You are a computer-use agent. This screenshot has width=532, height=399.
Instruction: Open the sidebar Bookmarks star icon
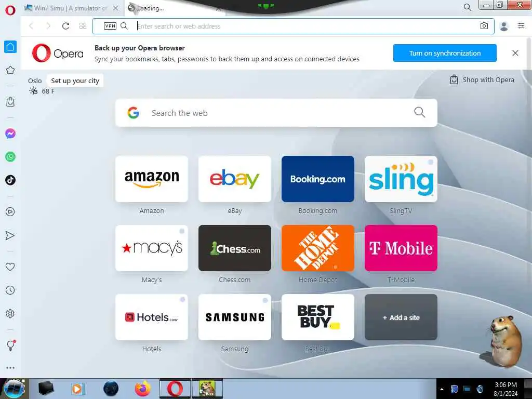(x=10, y=70)
